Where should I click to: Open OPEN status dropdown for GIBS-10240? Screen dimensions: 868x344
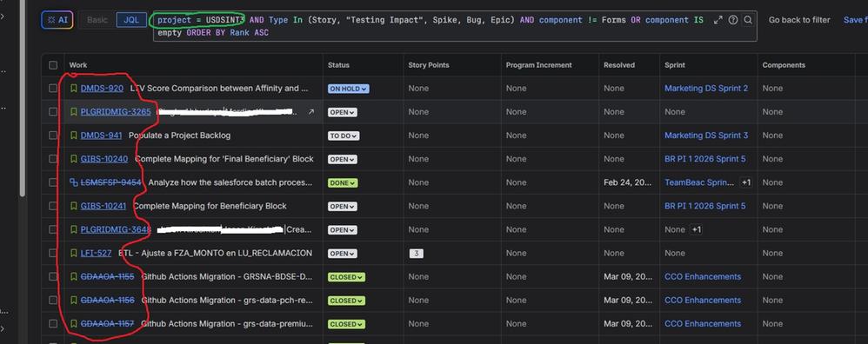coord(342,159)
